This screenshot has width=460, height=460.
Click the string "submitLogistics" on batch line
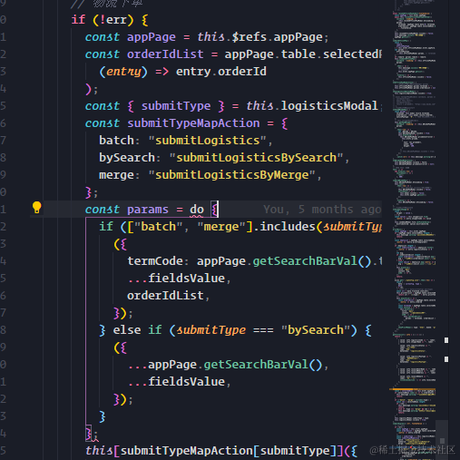207,140
